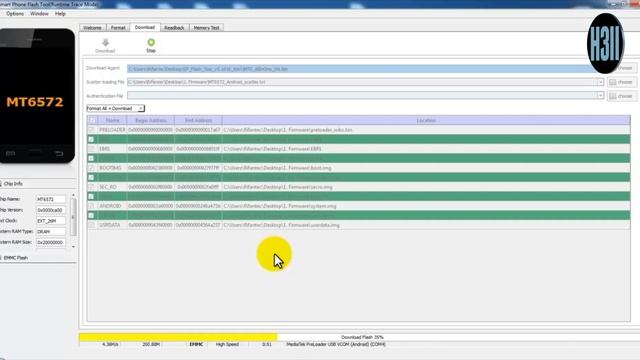Click the Ext Clock field EXT_26M
The height and width of the screenshot is (360, 640).
51,221
